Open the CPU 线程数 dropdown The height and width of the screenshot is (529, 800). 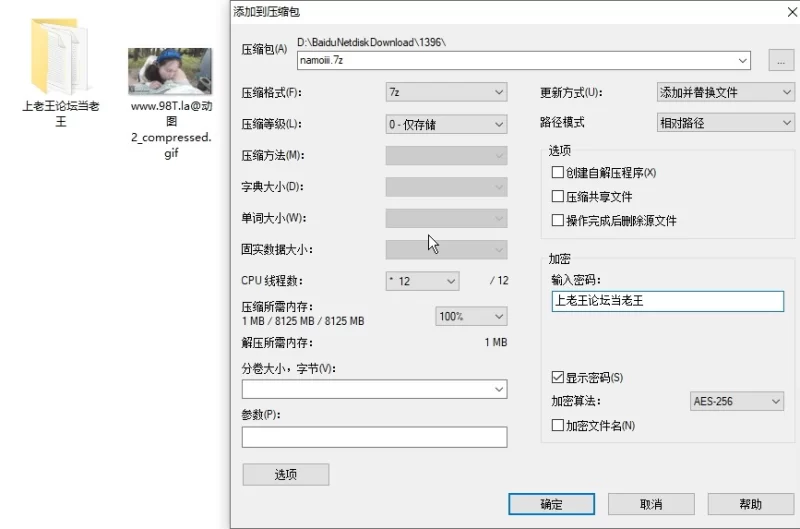coord(422,281)
